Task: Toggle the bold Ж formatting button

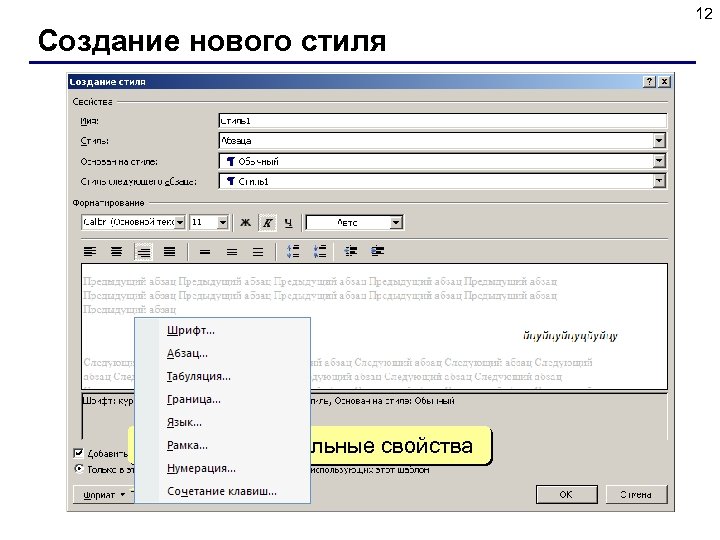Action: tap(245, 223)
